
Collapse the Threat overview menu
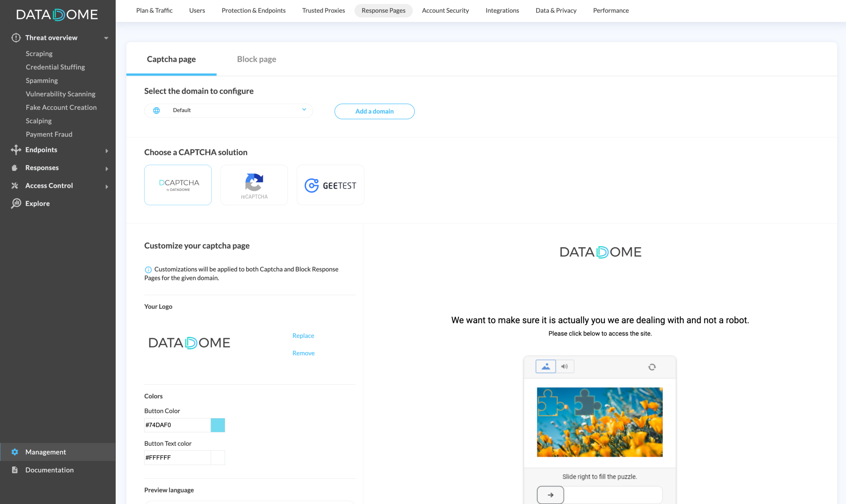coord(106,38)
